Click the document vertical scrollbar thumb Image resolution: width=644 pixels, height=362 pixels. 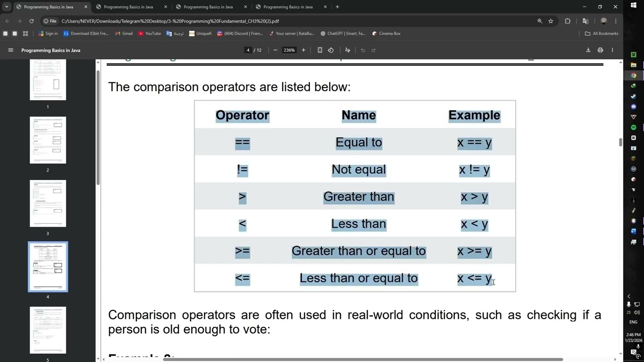point(620,142)
